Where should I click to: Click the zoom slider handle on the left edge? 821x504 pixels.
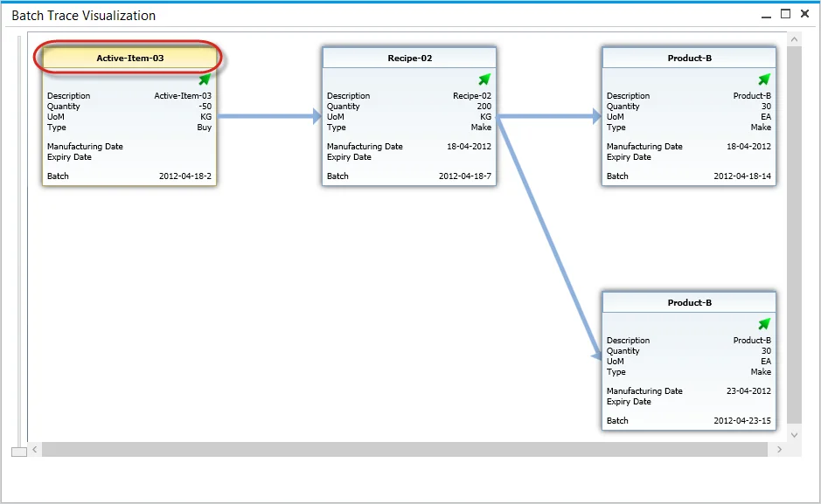pos(18,451)
